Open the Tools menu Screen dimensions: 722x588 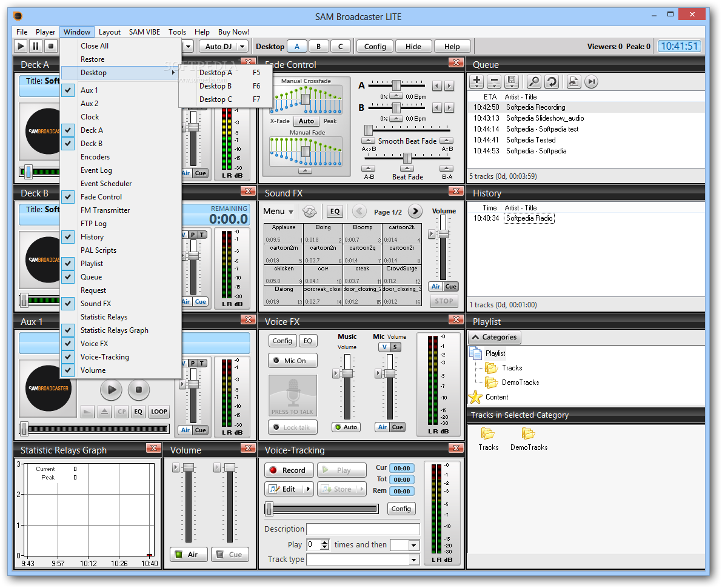[177, 32]
